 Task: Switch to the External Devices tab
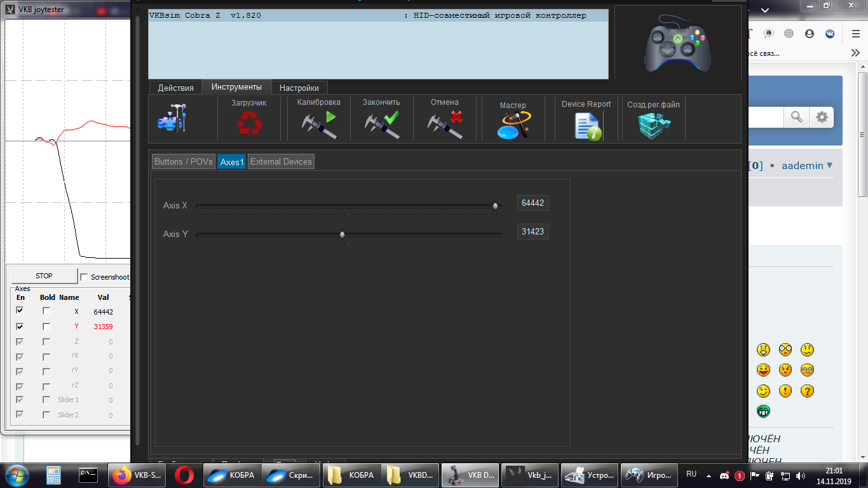pos(281,162)
